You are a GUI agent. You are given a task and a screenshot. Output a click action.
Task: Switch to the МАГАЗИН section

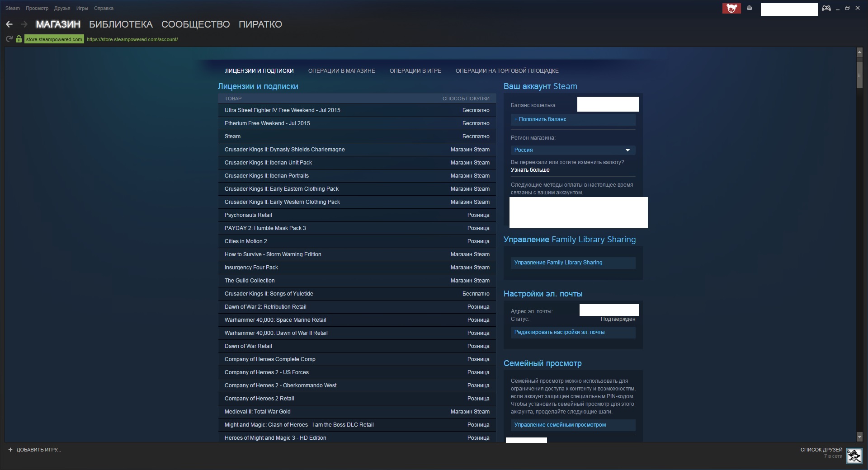(x=58, y=24)
